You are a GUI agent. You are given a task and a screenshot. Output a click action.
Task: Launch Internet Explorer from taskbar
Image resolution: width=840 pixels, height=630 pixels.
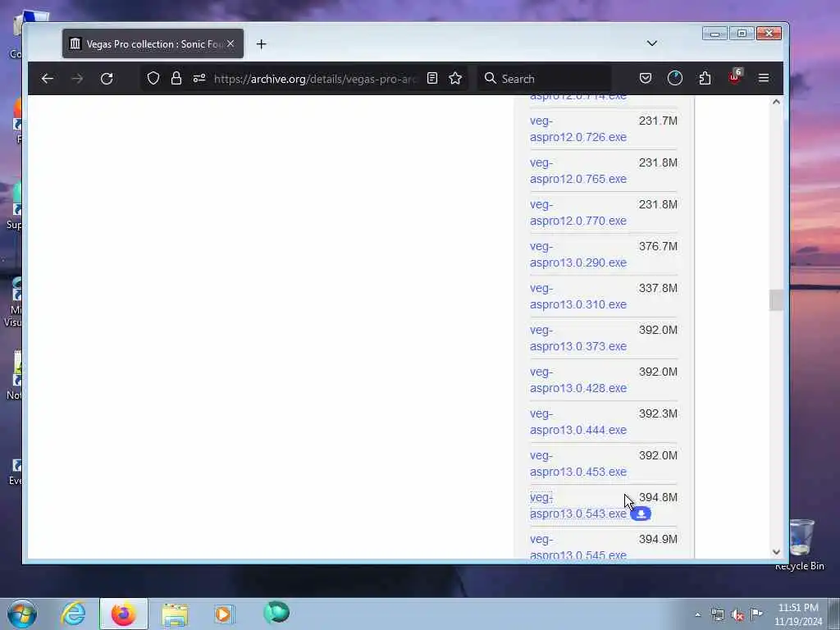click(x=73, y=614)
